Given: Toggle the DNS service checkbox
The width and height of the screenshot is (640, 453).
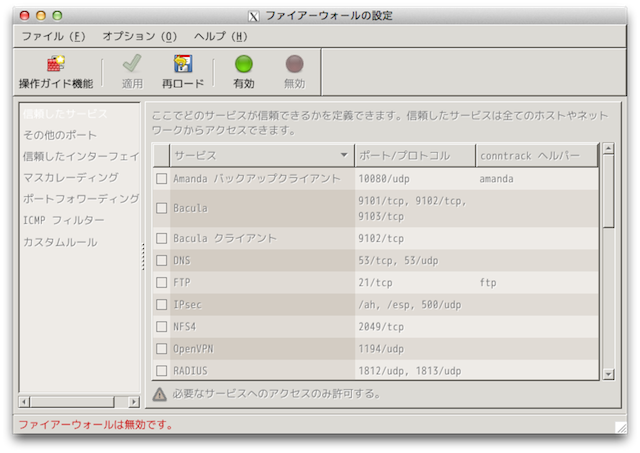Looking at the screenshot, I should [161, 261].
